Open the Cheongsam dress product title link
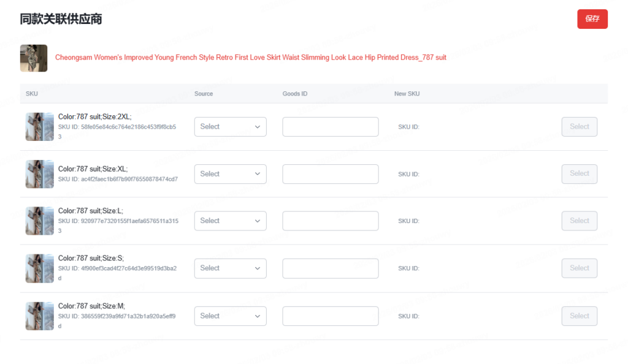628x364 pixels. click(x=250, y=58)
